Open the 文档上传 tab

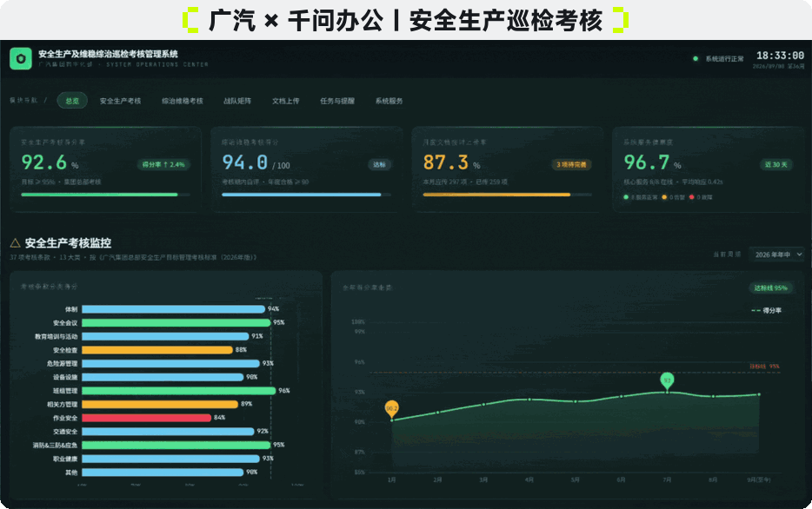pos(286,101)
